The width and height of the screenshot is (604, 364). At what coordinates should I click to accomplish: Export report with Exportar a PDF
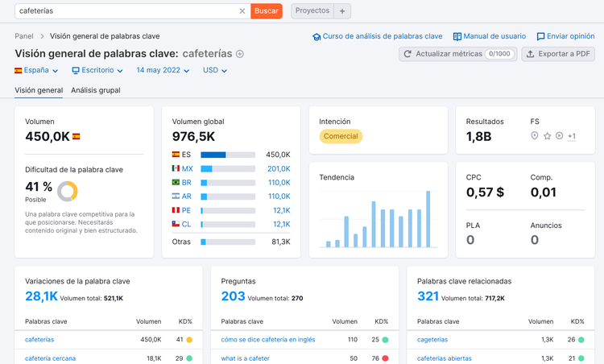pos(558,54)
